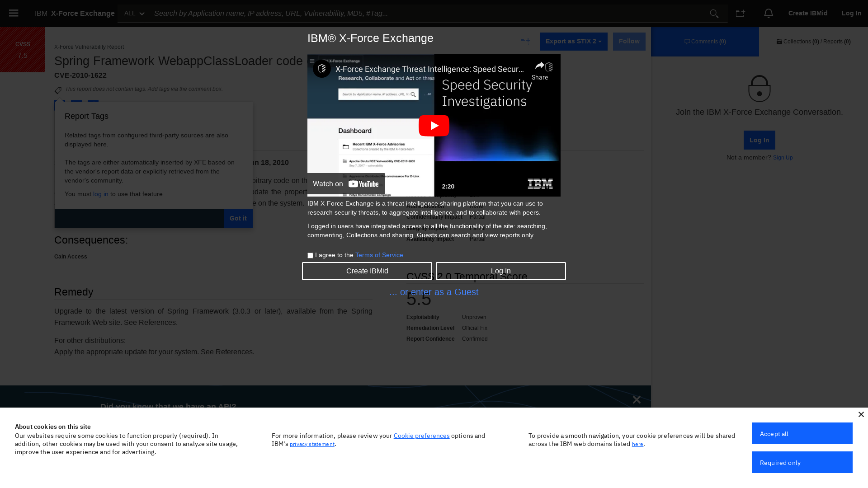Click the video channel logo icon
The image size is (868, 488).
(322, 69)
